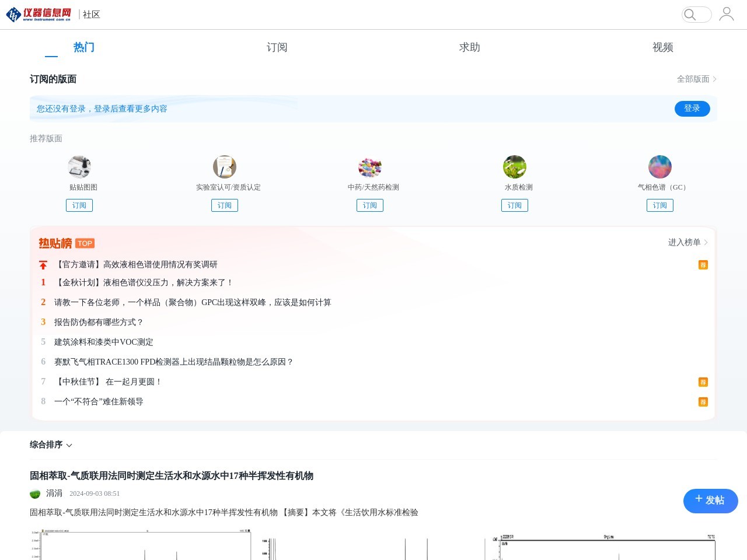Open the 气相色谱（GC）forum icon
The image size is (747, 560).
[659, 167]
